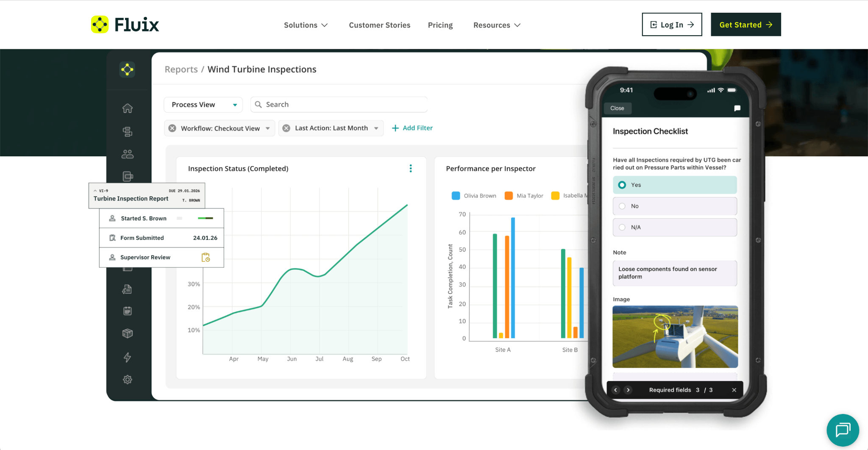Open Customer Stories page
868x450 pixels.
[379, 25]
